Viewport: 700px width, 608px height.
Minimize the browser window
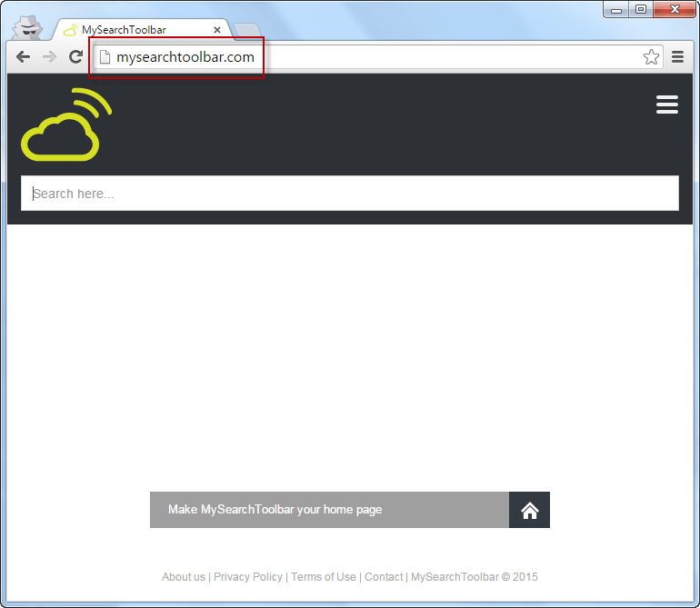coord(616,9)
